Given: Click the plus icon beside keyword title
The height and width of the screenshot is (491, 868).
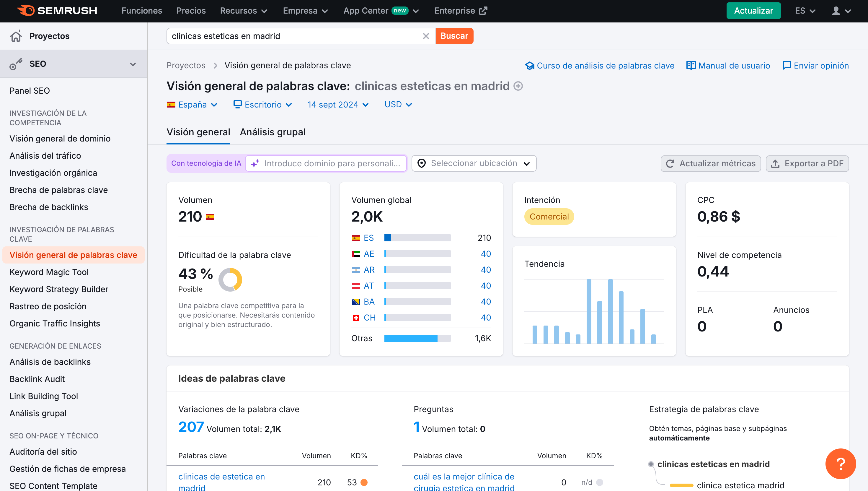Looking at the screenshot, I should click(518, 86).
